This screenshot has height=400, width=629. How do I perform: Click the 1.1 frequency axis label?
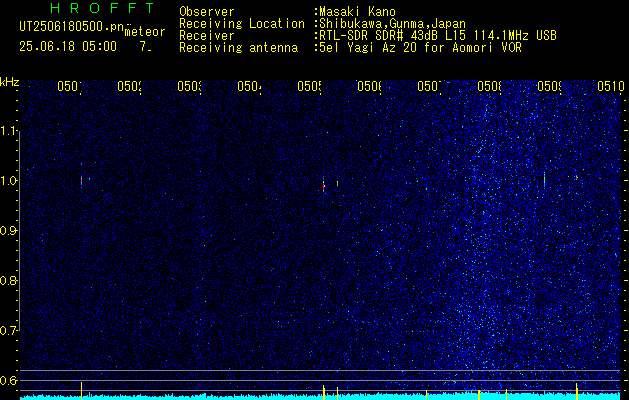[x=9, y=131]
